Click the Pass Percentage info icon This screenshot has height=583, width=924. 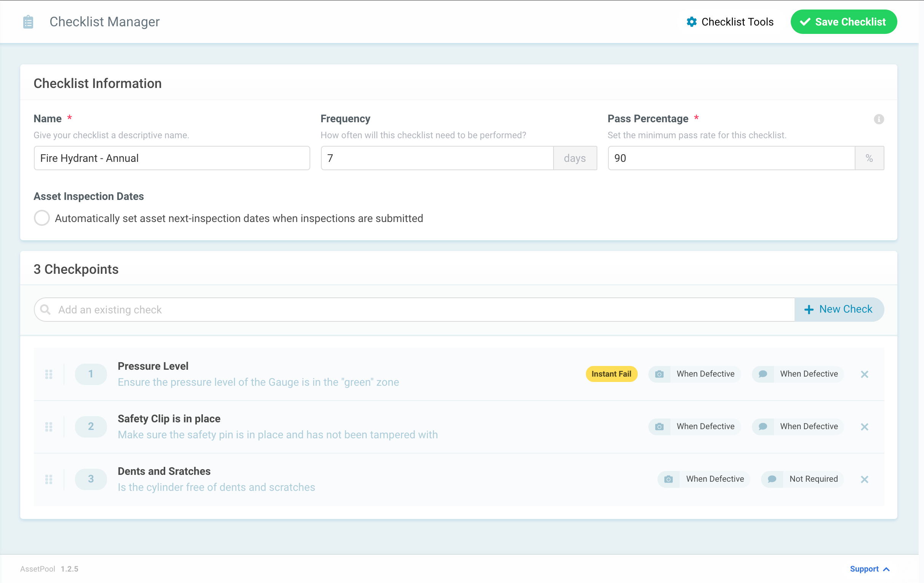tap(879, 119)
